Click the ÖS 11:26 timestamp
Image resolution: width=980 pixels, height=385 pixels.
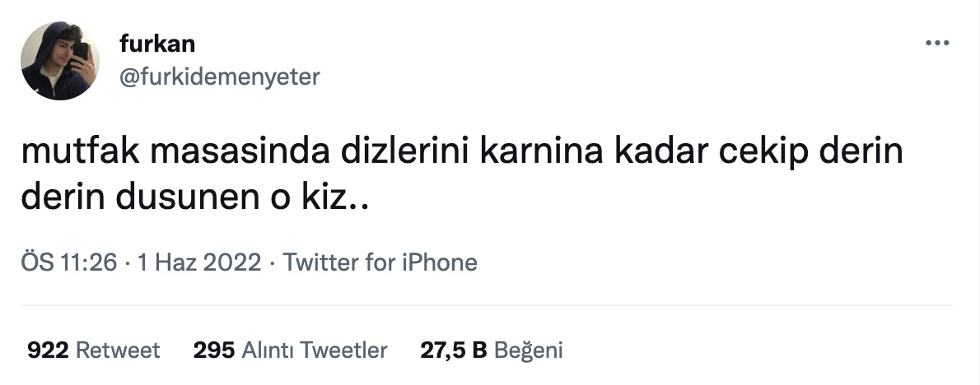(x=68, y=262)
